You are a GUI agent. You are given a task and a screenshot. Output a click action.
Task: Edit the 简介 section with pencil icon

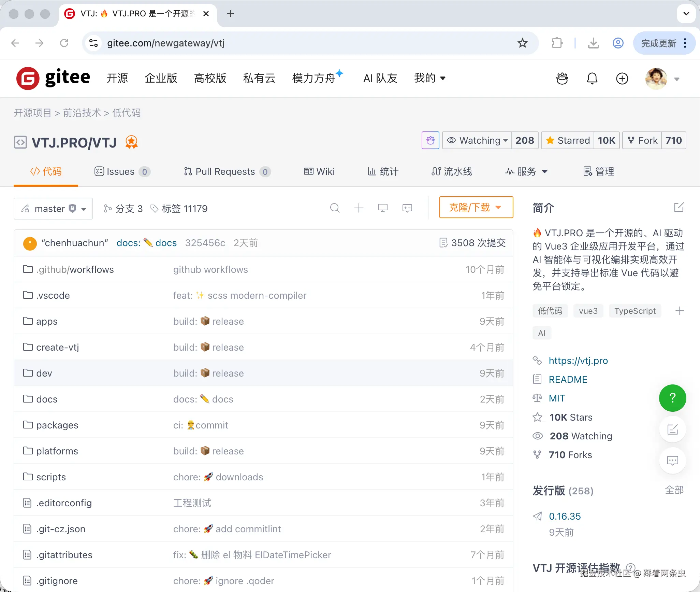click(679, 207)
